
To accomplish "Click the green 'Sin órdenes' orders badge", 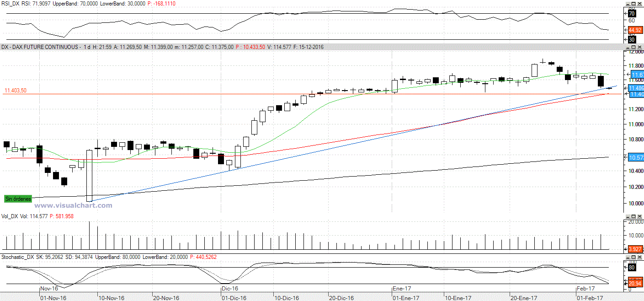I will point(18,199).
